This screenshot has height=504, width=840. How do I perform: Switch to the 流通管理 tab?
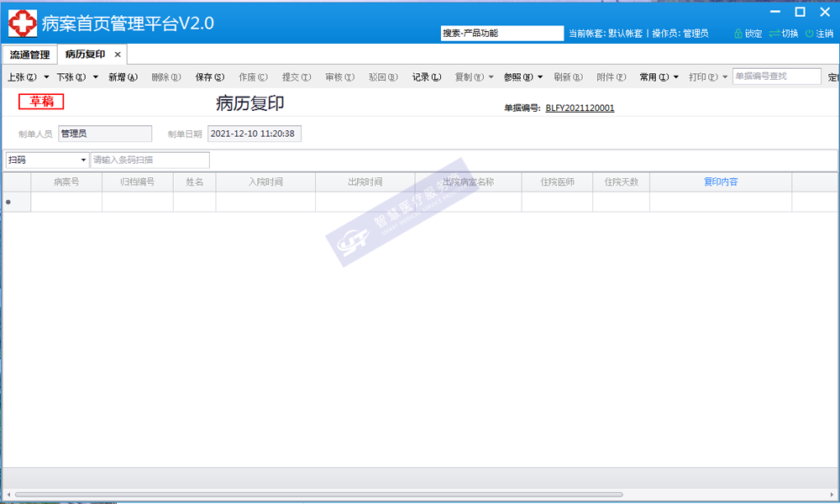[30, 55]
